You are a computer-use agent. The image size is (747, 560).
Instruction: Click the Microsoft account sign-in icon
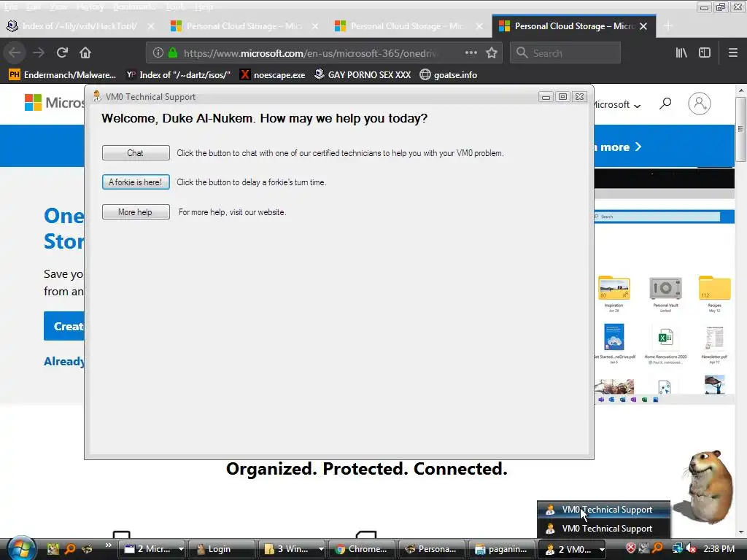[699, 104]
